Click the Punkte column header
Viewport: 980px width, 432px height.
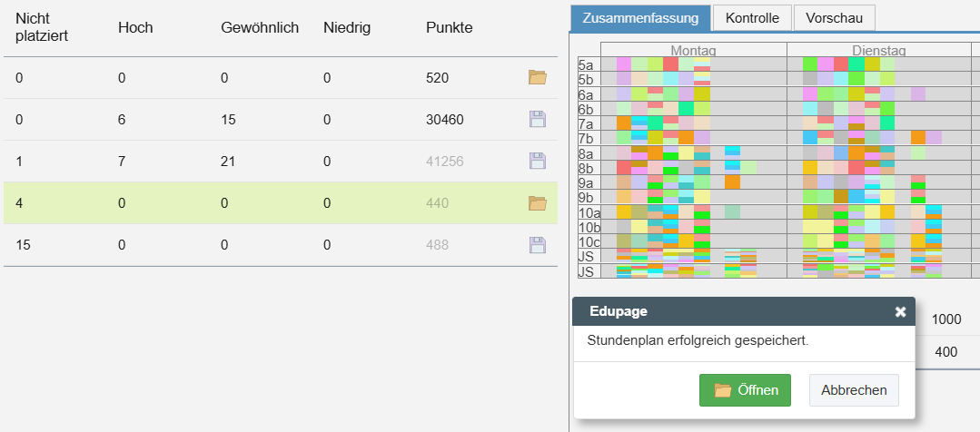pyautogui.click(x=450, y=27)
